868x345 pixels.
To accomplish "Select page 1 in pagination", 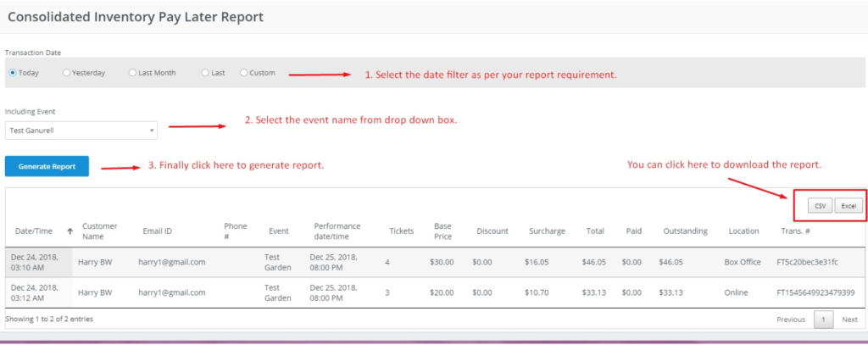I will [823, 320].
